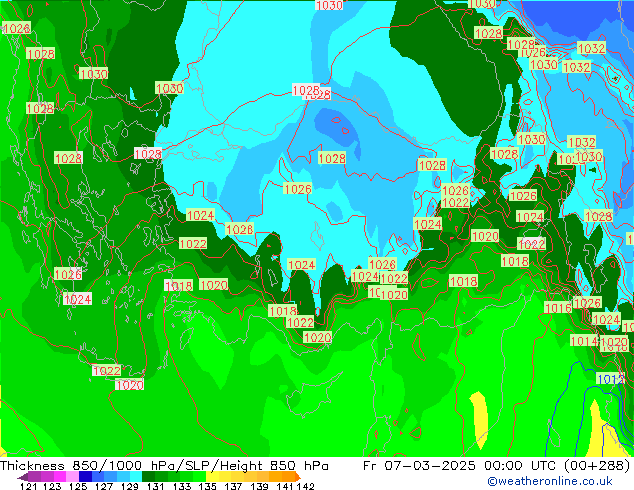Click the 1016 pressure label

click(558, 308)
